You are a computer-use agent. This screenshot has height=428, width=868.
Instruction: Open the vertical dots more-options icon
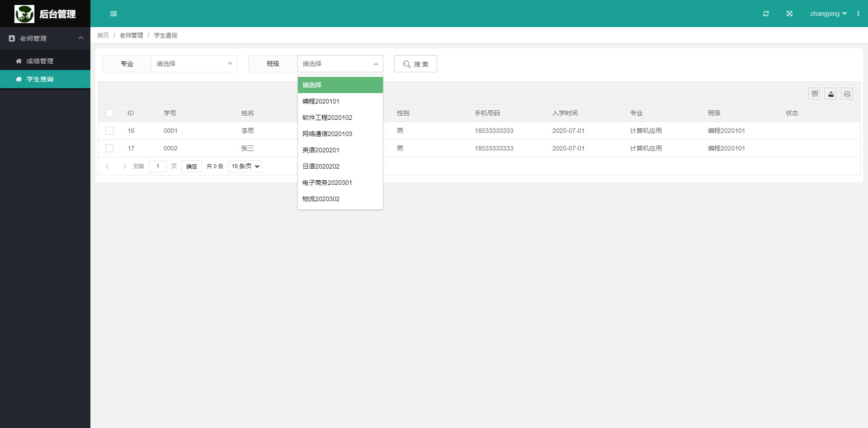click(858, 14)
